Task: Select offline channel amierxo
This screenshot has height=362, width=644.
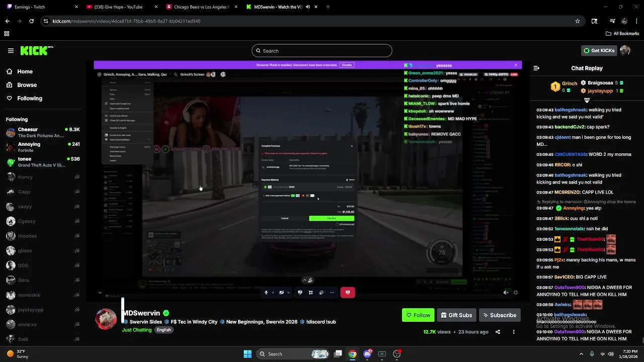Action: click(43, 325)
